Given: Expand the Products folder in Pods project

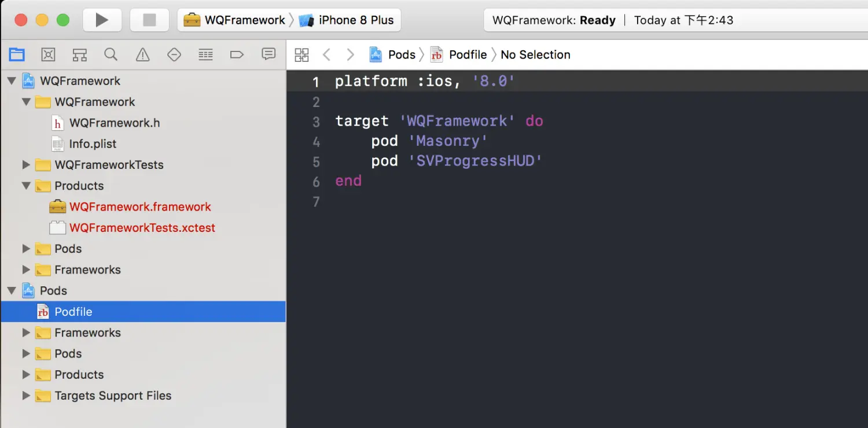Looking at the screenshot, I should [26, 375].
